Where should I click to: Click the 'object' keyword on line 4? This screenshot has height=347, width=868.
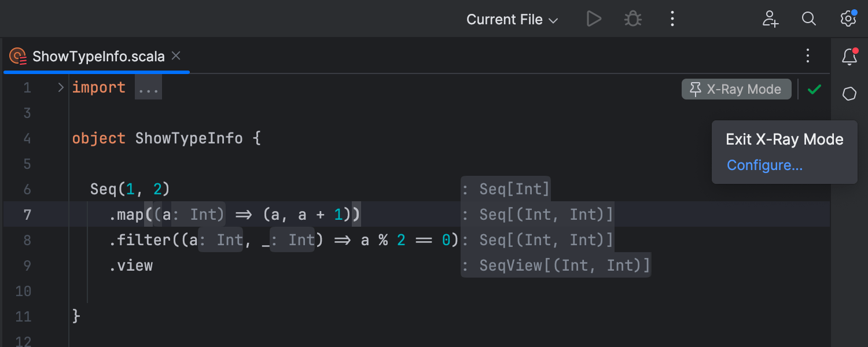[98, 139]
